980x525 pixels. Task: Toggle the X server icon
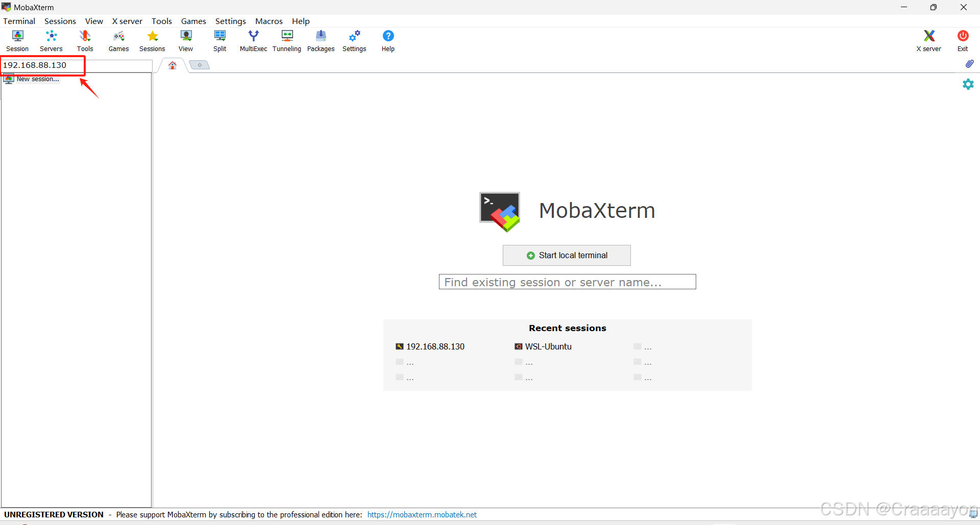tap(928, 41)
